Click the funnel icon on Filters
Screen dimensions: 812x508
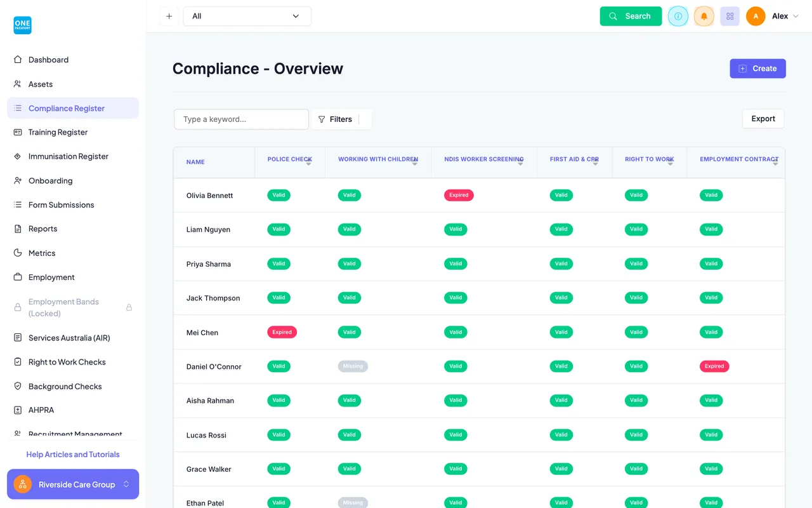click(322, 119)
